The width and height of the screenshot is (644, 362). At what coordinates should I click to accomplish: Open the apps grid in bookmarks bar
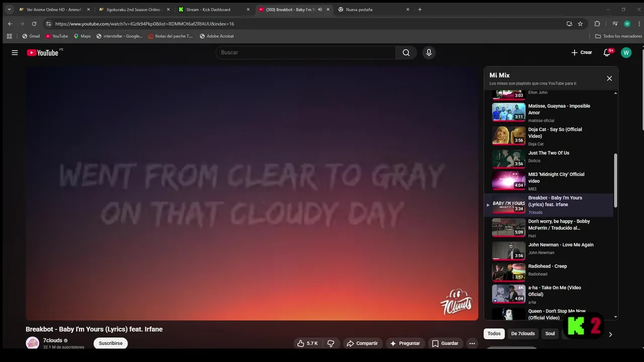tap(10, 36)
